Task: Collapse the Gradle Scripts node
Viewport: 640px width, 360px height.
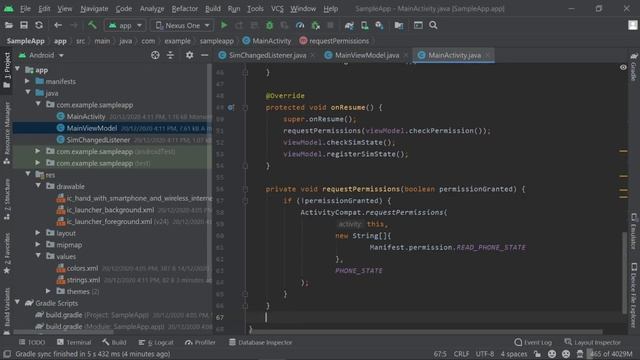Action: pos(18,302)
